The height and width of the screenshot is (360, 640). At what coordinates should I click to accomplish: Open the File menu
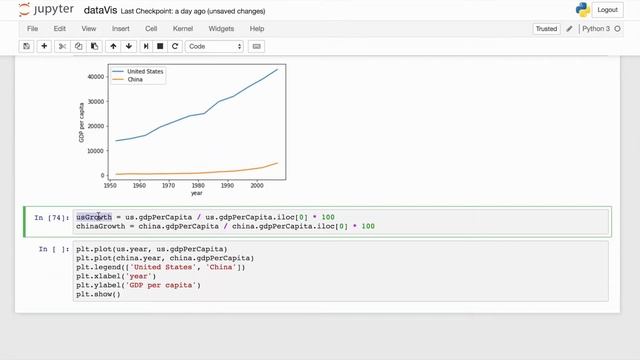[32, 29]
